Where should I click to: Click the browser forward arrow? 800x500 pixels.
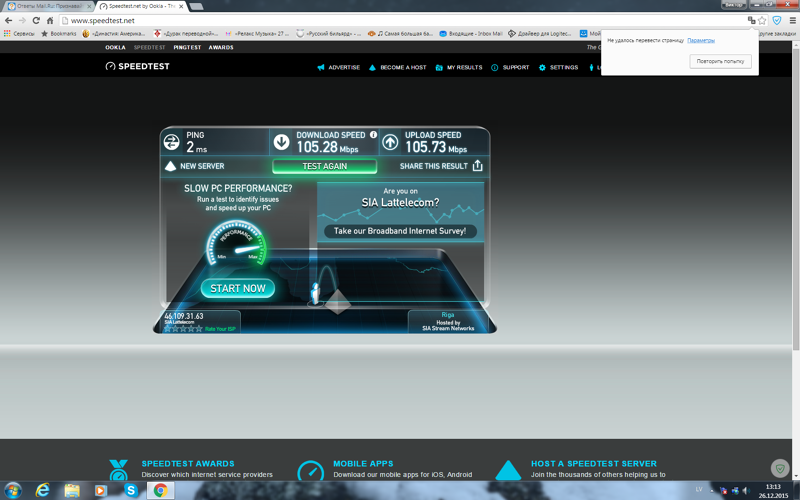tap(22, 20)
